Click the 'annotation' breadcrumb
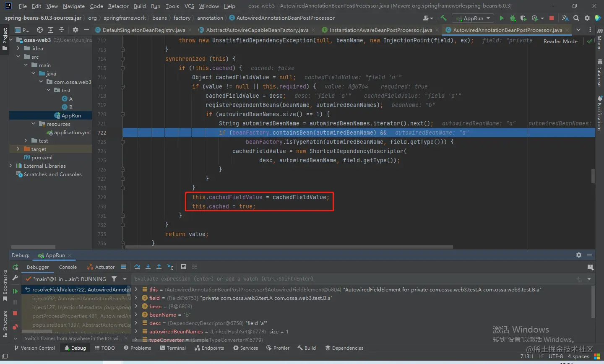Image resolution: width=604 pixels, height=364 pixels. click(x=210, y=18)
